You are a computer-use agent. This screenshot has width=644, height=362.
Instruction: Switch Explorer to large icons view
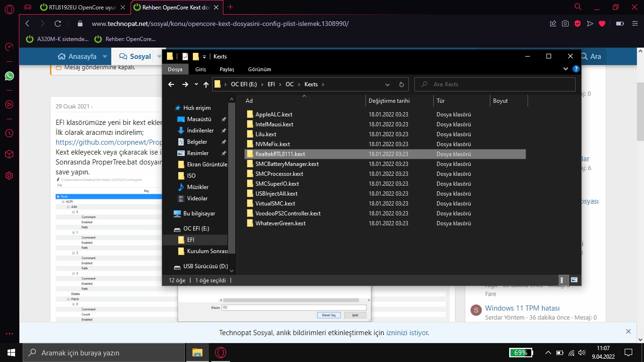click(x=574, y=280)
